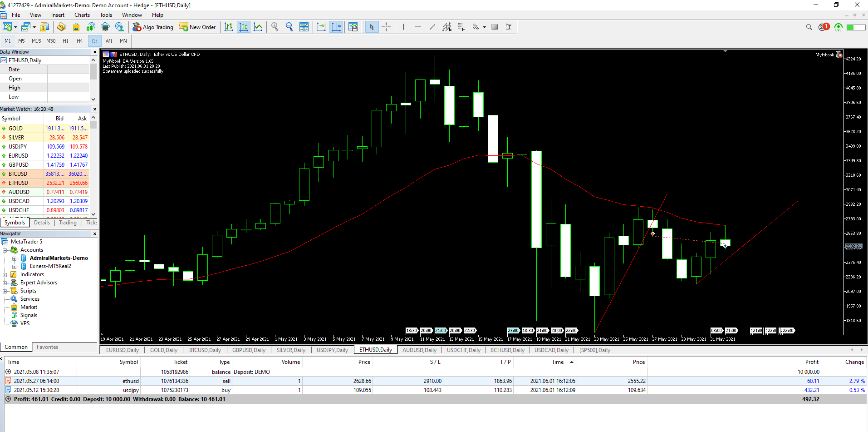Select the equidistant channel tool
Viewport: 868px width, 432px height.
(447, 27)
